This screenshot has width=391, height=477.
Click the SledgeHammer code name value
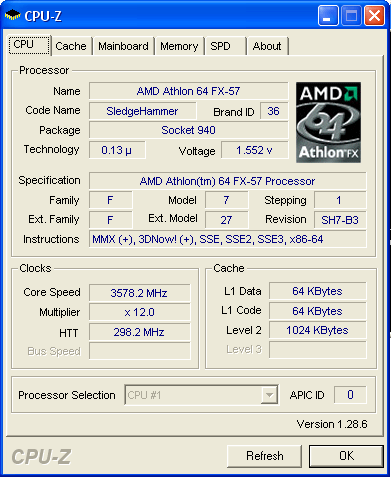point(143,111)
